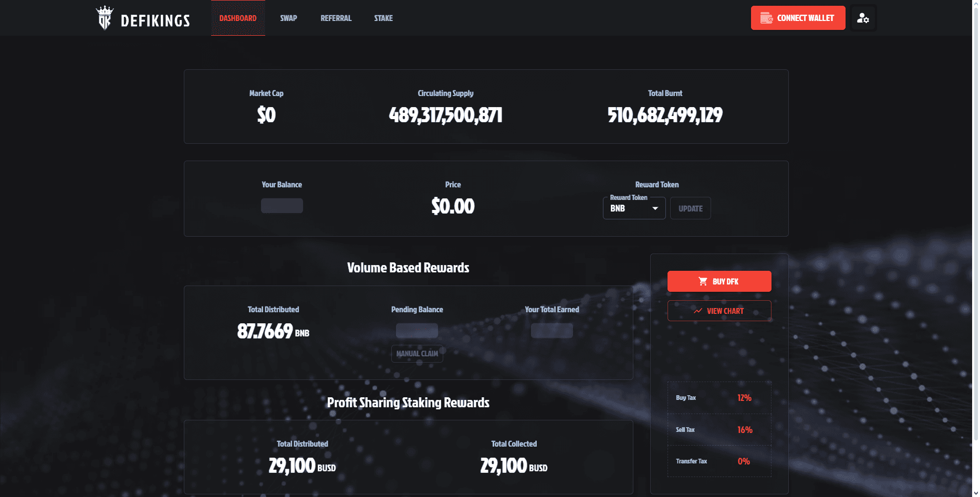This screenshot has width=980, height=497.
Task: Click the DefiKings crown logo
Action: (105, 18)
